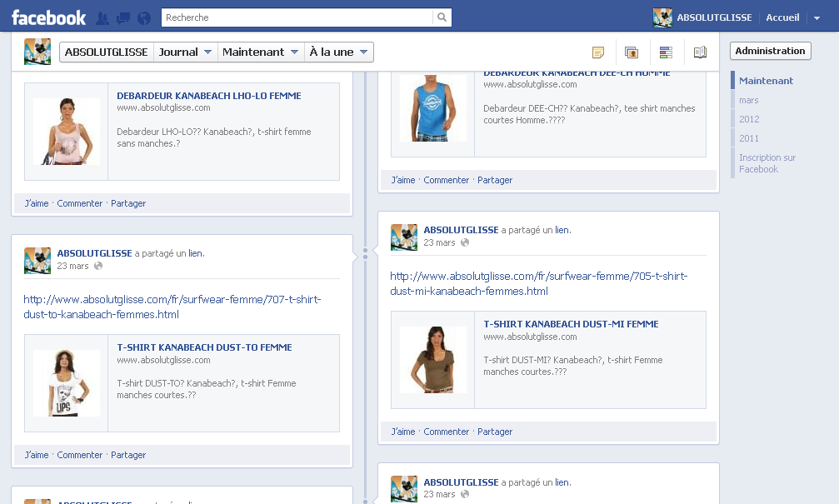Viewport: 839px width, 504px height.
Task: Click the 23 mars date on DUST-TO post
Action: [x=72, y=266]
